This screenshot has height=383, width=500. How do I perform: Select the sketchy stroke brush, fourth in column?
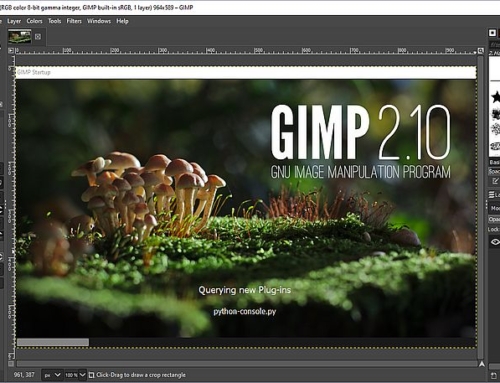pos(496,146)
